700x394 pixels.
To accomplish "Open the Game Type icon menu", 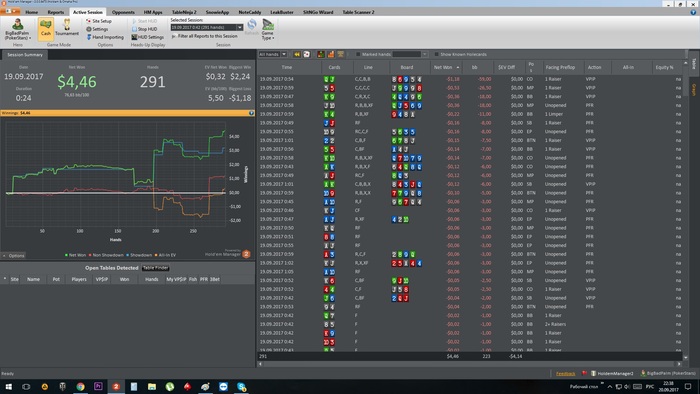I will tap(268, 29).
